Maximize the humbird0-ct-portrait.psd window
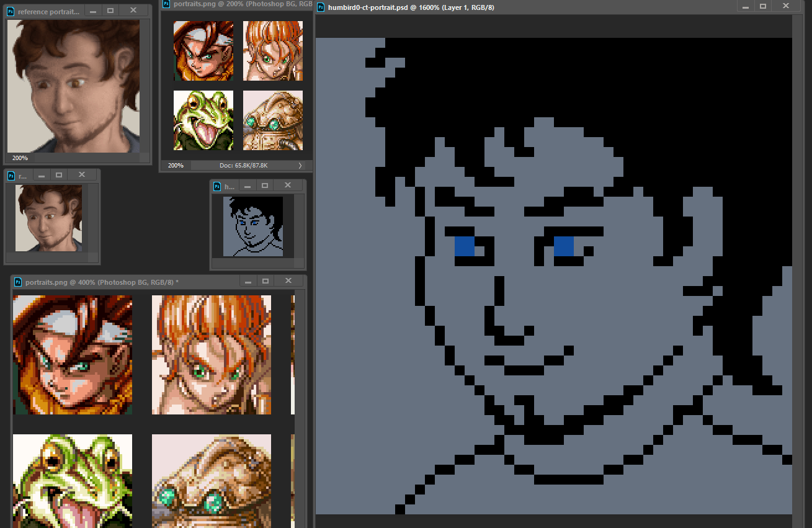 pyautogui.click(x=763, y=6)
